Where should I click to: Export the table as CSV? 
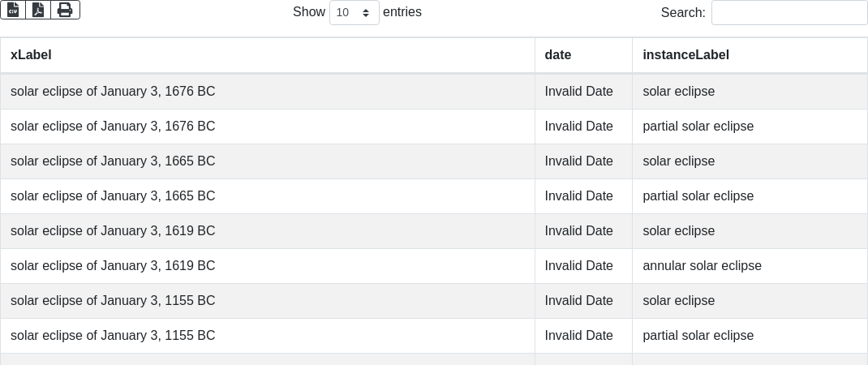point(13,10)
